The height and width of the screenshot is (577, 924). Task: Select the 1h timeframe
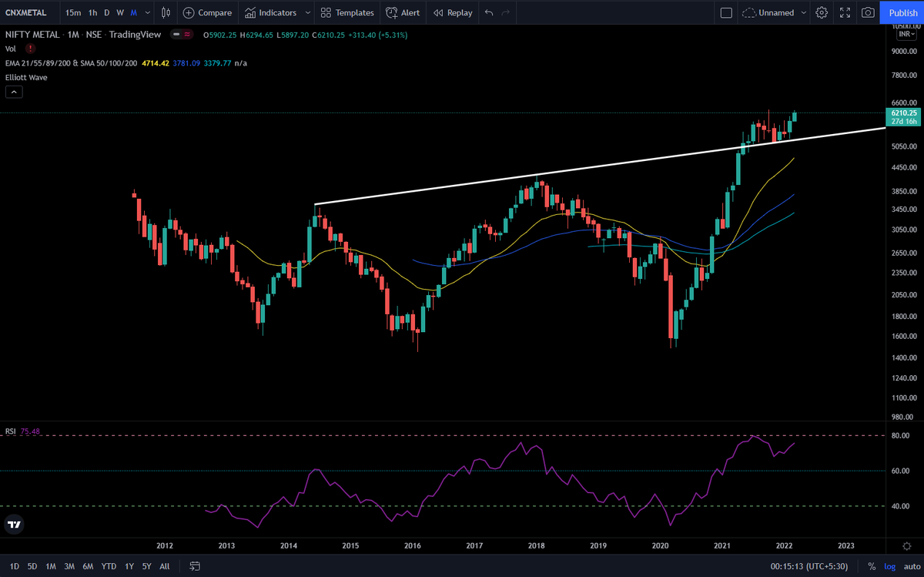coord(93,12)
